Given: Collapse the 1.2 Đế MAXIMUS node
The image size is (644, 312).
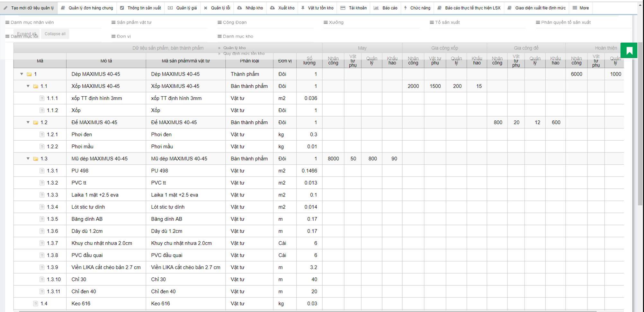Looking at the screenshot, I should pos(28,122).
